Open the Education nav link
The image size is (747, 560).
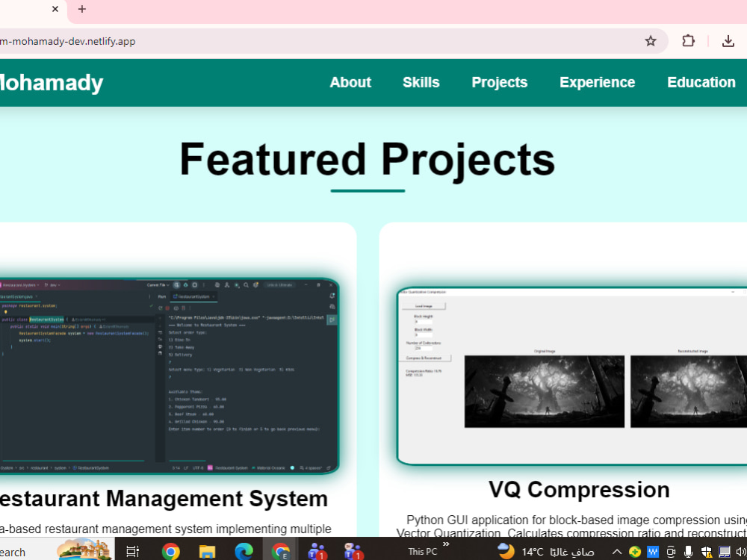[701, 82]
